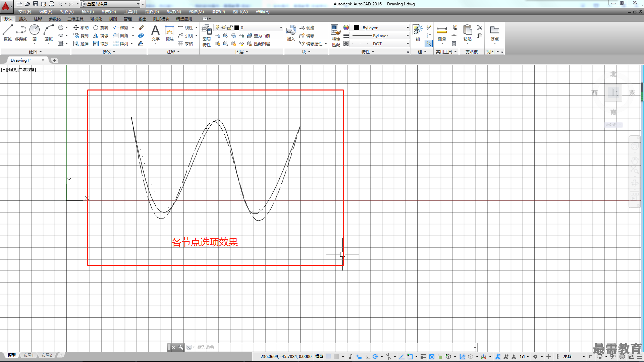Open the 绘图(D) menu
This screenshot has height=362, width=644.
coord(152,11)
